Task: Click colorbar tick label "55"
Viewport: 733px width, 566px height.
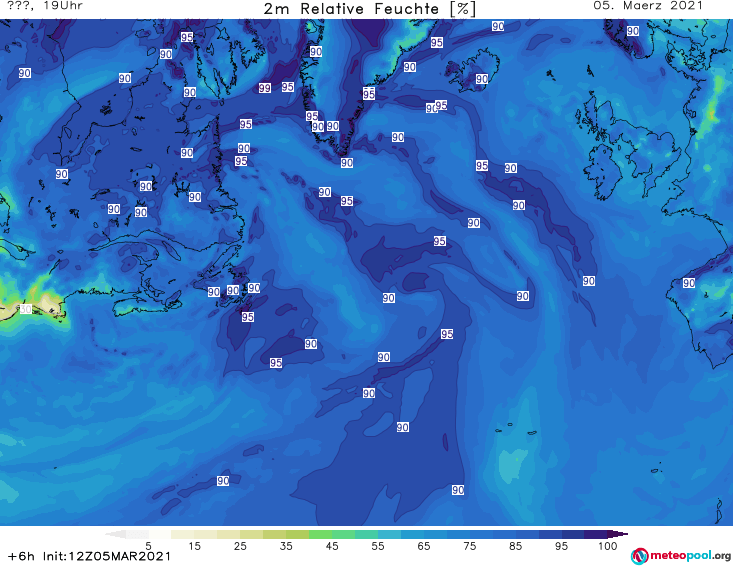Action: point(378,546)
